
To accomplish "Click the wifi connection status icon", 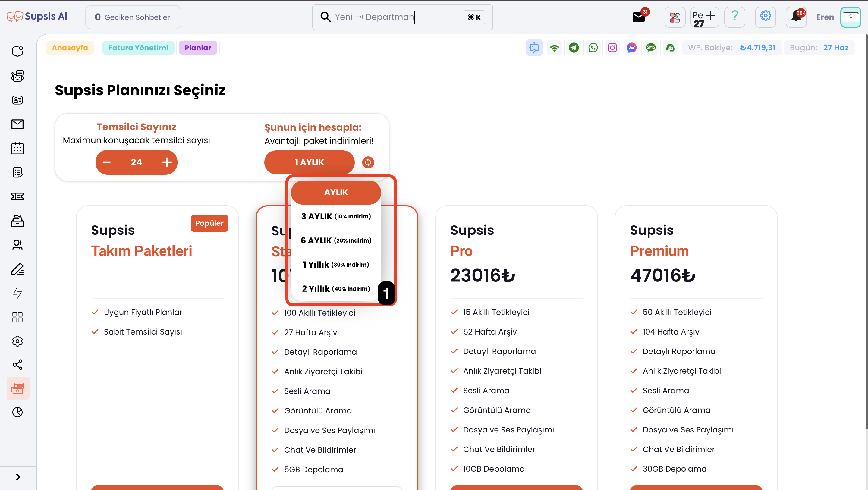I will point(554,48).
